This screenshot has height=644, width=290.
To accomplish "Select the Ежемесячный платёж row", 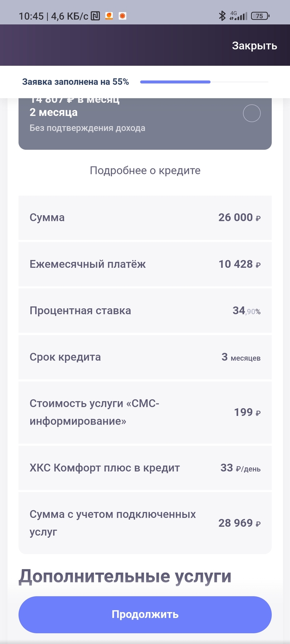I will pyautogui.click(x=145, y=264).
